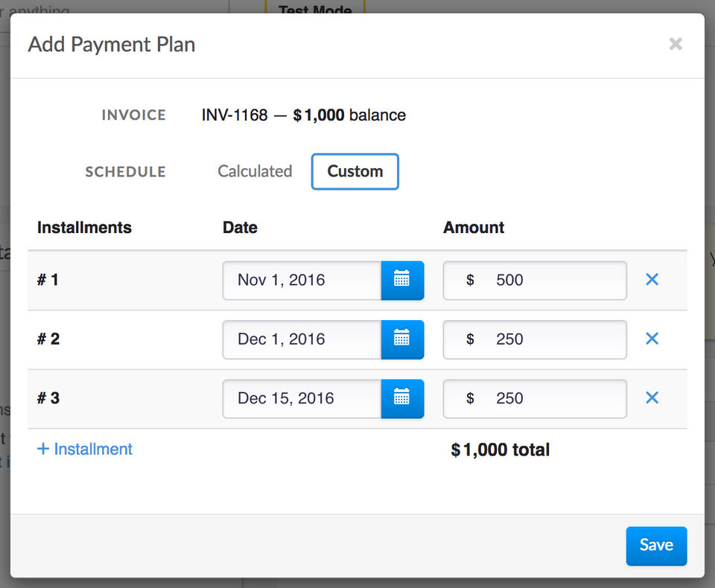
Task: Add a new Installment row
Action: click(85, 450)
